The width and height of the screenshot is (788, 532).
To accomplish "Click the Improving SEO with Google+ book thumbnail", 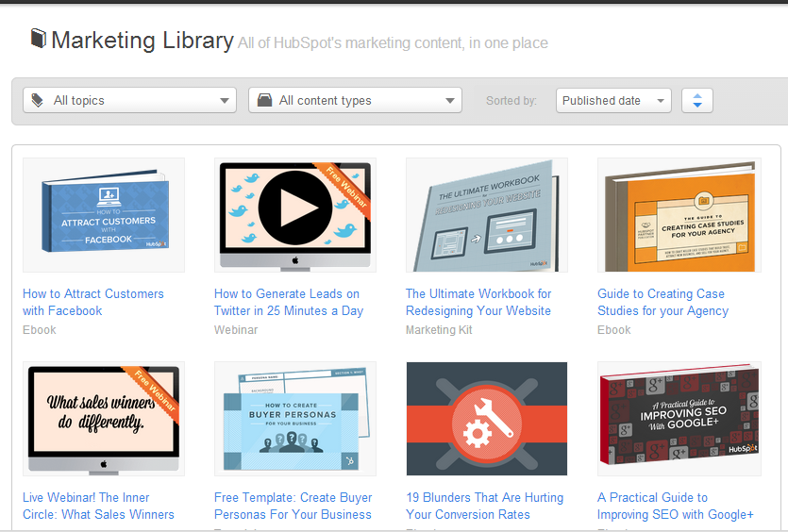I will pos(679,419).
